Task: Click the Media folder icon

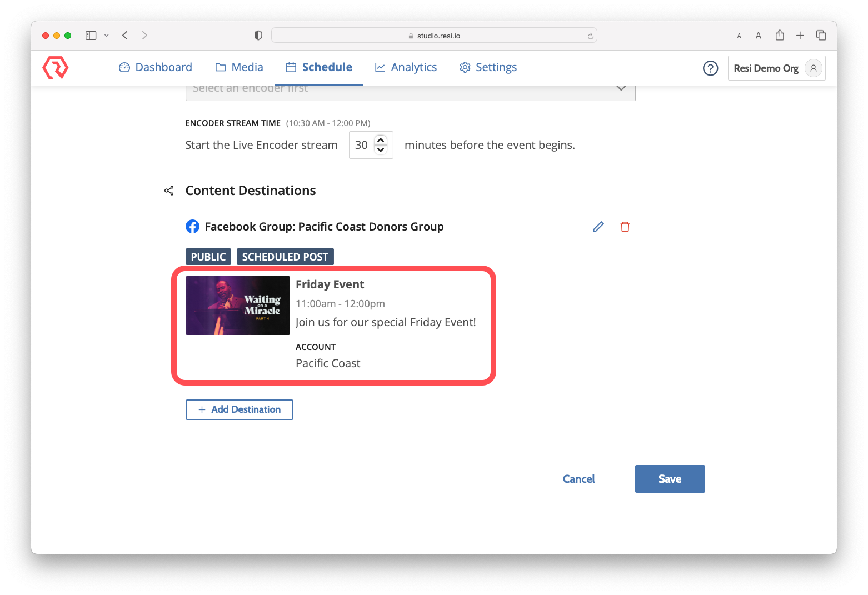Action: pyautogui.click(x=220, y=67)
